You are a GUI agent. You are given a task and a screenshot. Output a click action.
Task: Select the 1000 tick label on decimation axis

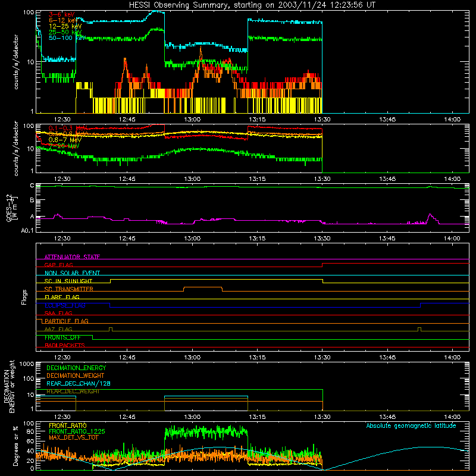(27, 364)
